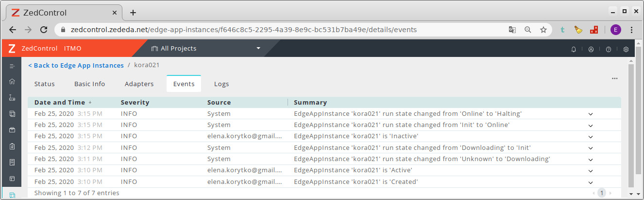Click the user account icon in header
The width and height of the screenshot is (644, 200).
coord(591,49)
